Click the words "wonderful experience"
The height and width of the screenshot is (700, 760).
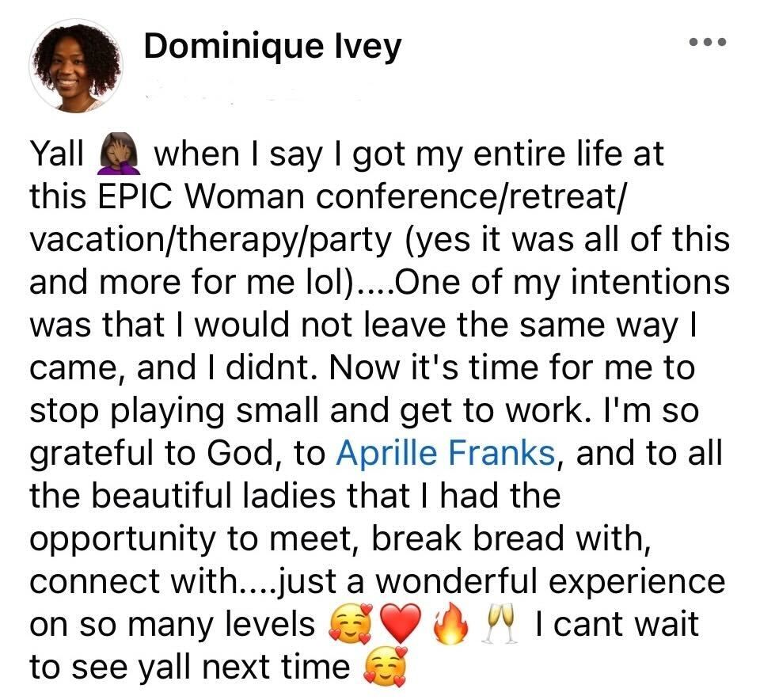(x=551, y=582)
